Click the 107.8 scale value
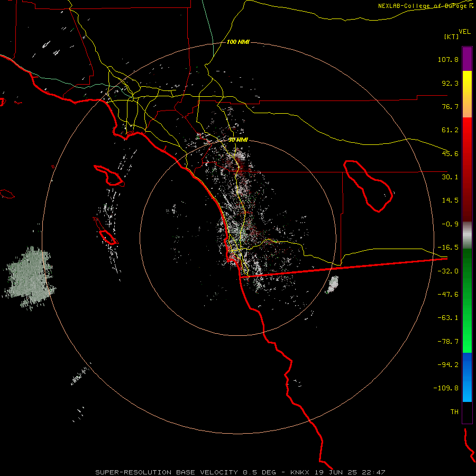The height and width of the screenshot is (476, 476). tap(448, 59)
